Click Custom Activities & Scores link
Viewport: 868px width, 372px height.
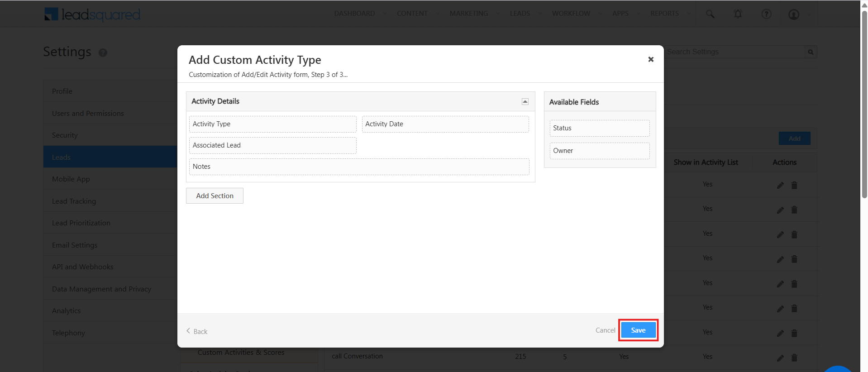click(241, 353)
